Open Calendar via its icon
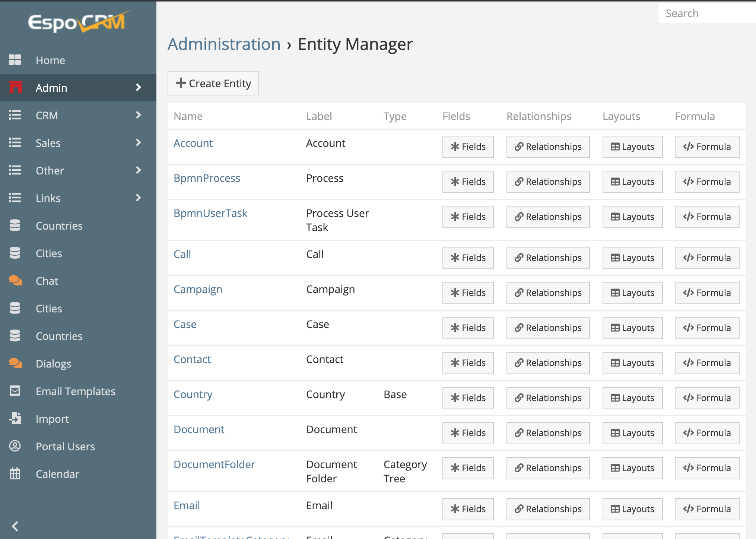The width and height of the screenshot is (756, 539). (15, 474)
